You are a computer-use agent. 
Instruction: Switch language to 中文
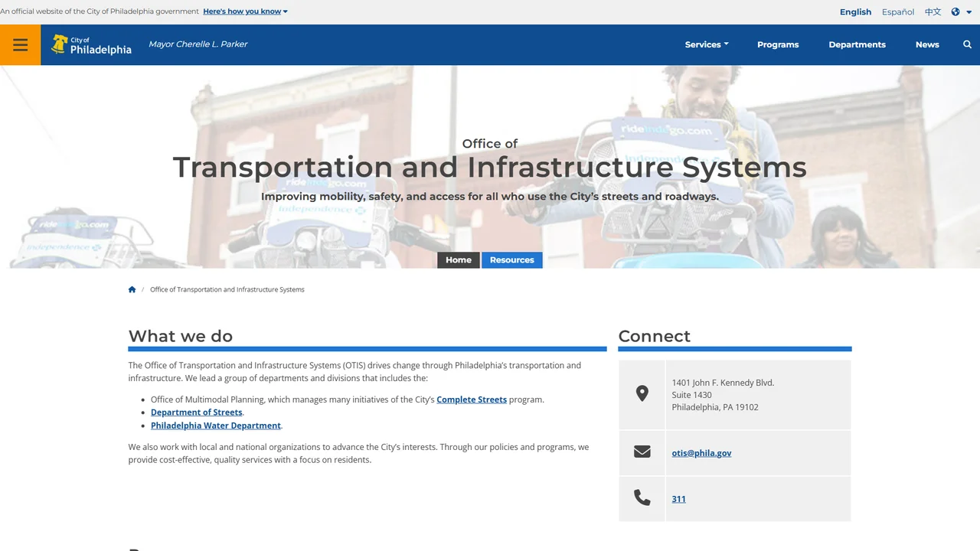click(933, 11)
